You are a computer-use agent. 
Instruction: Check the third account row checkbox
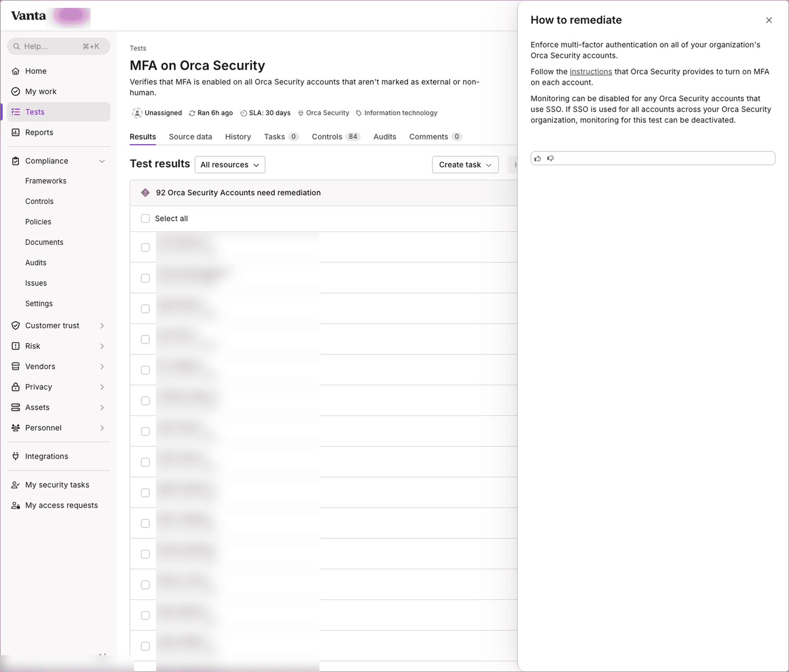pos(145,309)
